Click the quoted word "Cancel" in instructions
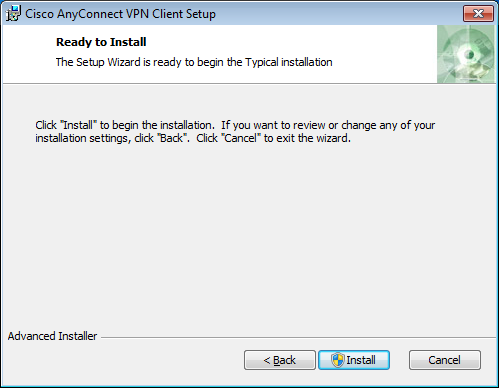Image resolution: width=500 pixels, height=389 pixels. pos(241,138)
